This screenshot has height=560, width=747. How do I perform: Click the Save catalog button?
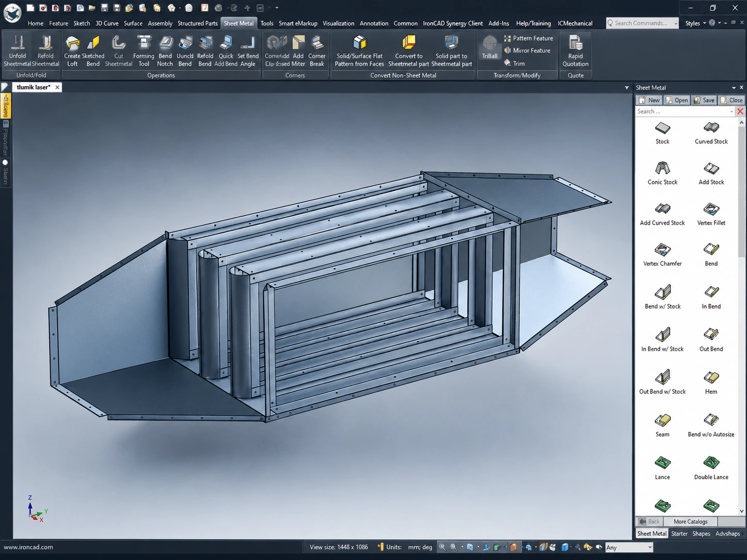click(704, 100)
